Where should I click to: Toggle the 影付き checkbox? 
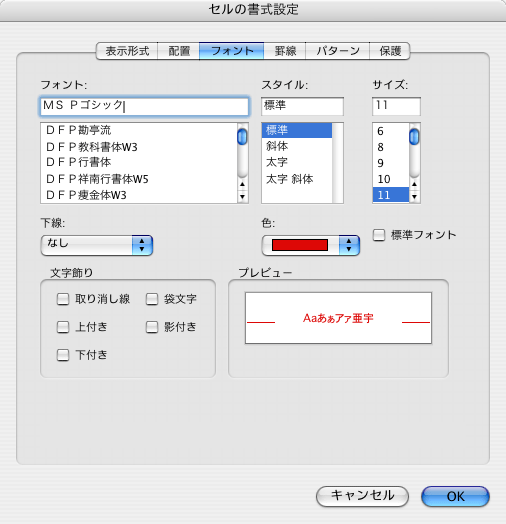pos(152,327)
